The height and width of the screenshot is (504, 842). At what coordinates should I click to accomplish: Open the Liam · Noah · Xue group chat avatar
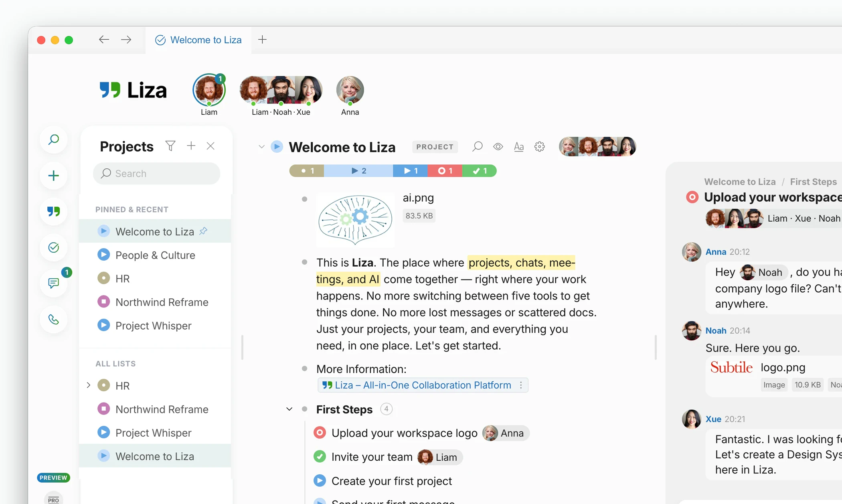281,90
